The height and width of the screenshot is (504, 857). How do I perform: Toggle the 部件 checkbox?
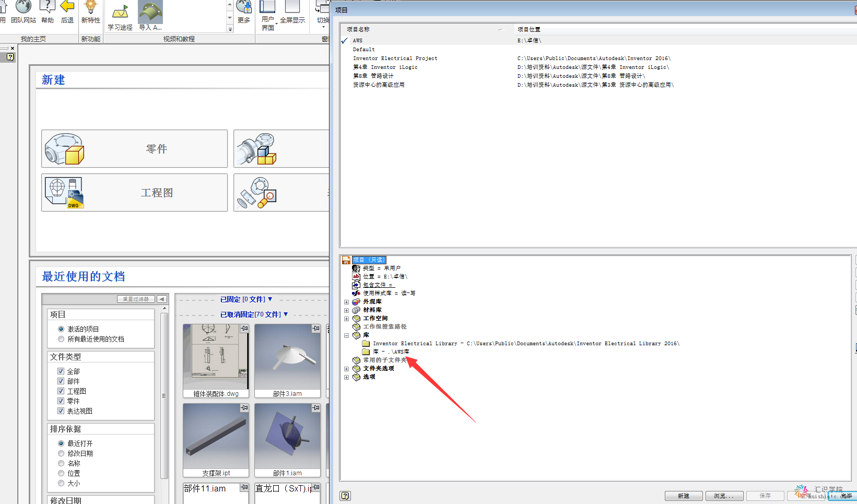pyautogui.click(x=61, y=381)
